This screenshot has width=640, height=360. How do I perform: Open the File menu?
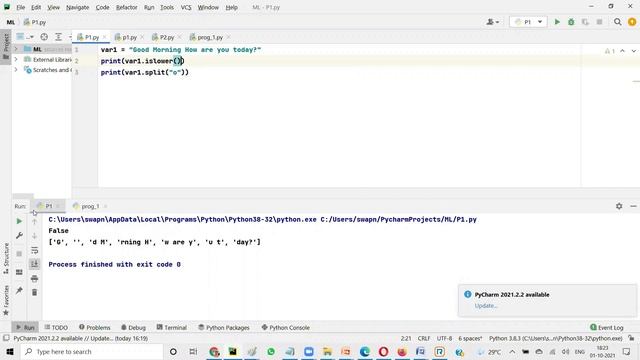[x=20, y=7]
